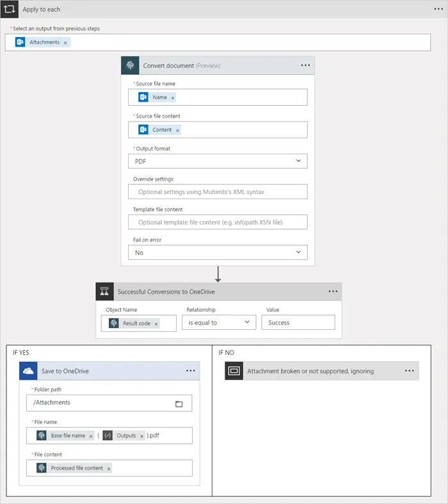Click the IF YES branch label
This screenshot has width=448, height=504.
(21, 353)
